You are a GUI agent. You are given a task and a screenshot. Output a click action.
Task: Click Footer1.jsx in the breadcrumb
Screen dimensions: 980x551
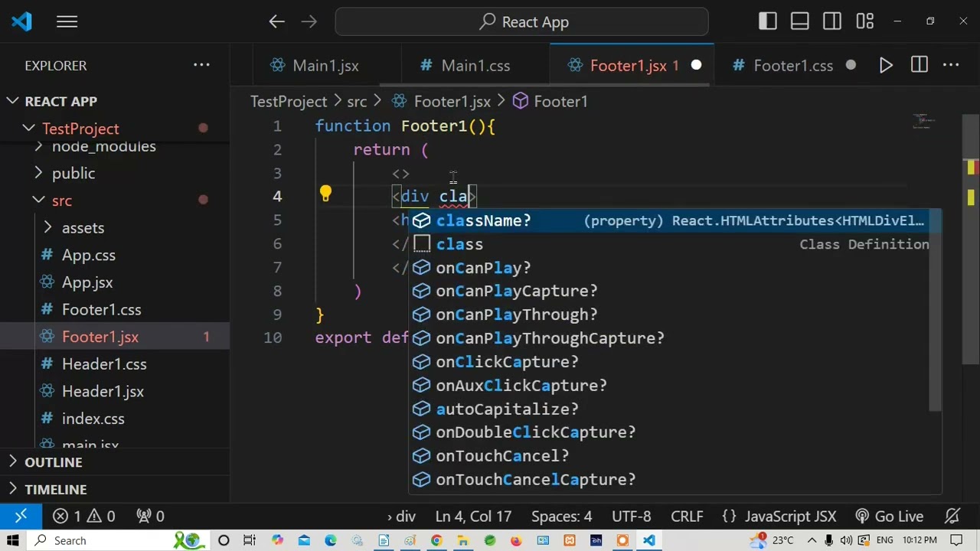[x=452, y=101]
